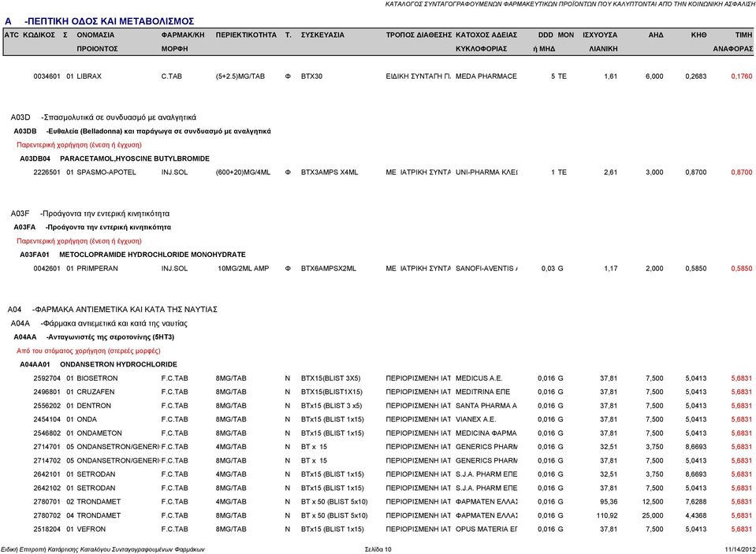Click UNI-PHARMA license holder cell

[486, 172]
